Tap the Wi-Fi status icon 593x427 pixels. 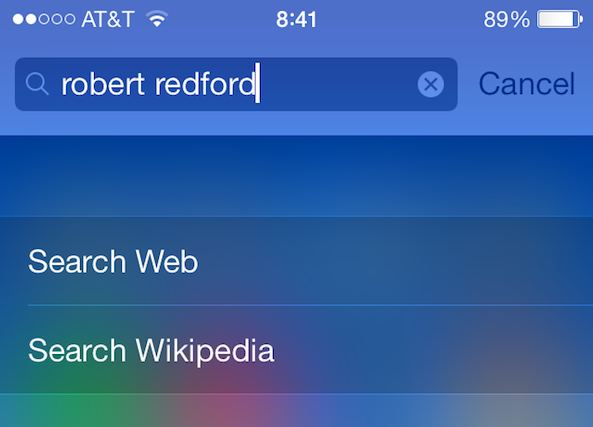(x=157, y=19)
